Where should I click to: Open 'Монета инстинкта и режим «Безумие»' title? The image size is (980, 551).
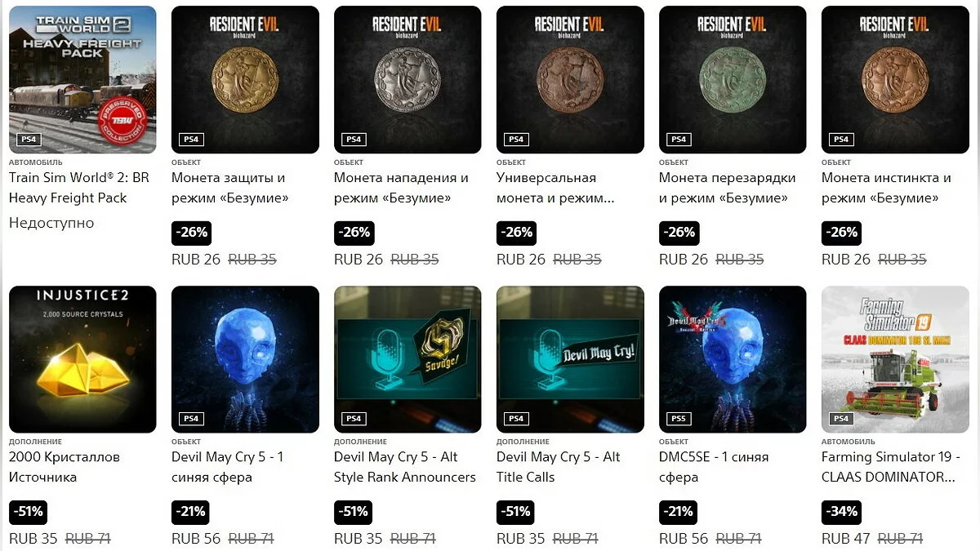tap(886, 188)
